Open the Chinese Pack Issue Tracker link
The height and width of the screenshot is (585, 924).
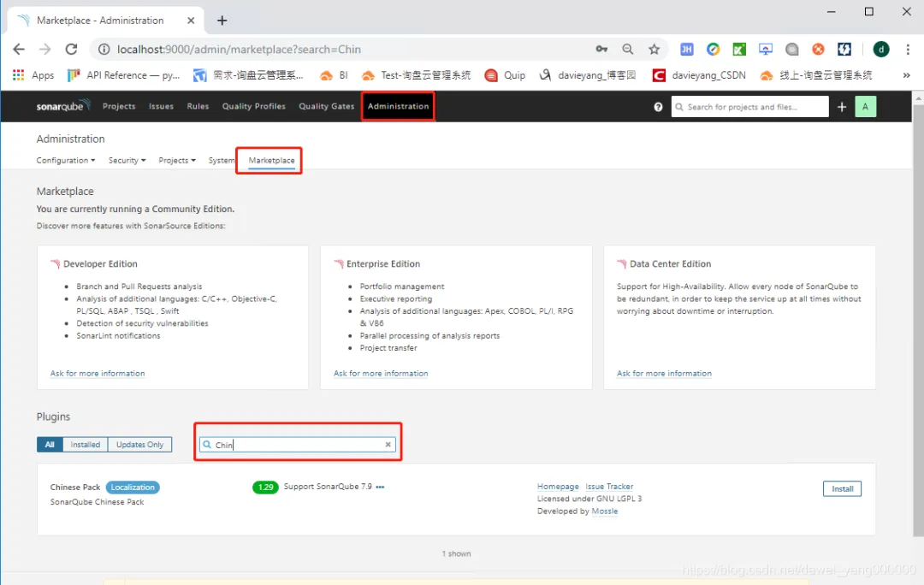(609, 487)
